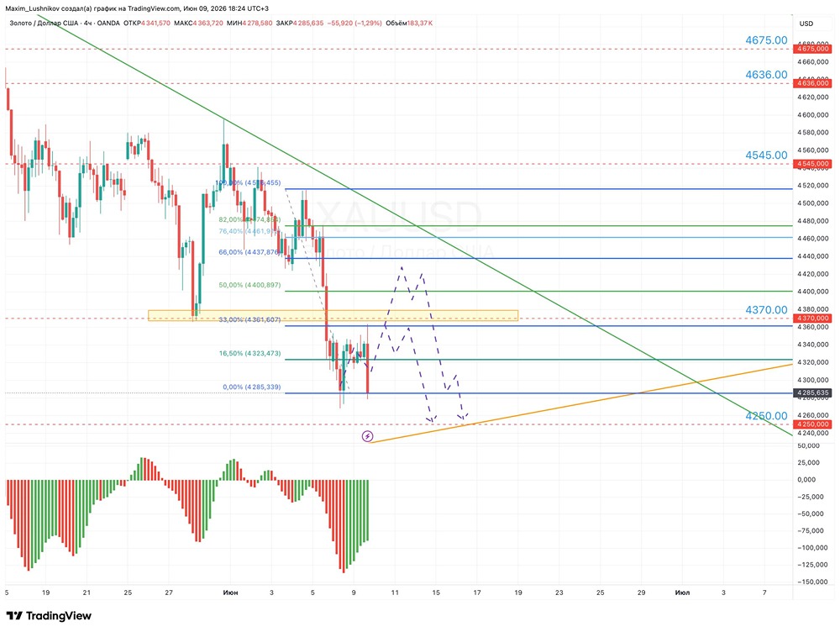Click Fibonacci label starting '76,40%'

(249, 232)
